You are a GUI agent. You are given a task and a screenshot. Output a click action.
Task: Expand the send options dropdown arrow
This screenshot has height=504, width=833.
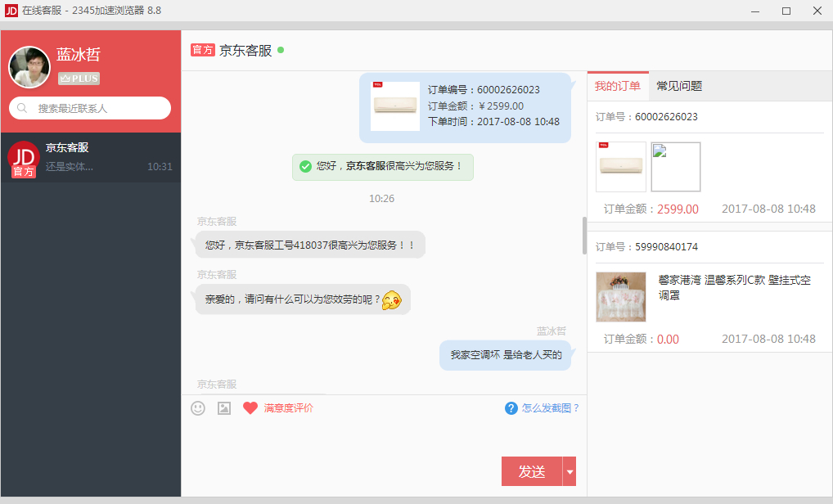570,471
